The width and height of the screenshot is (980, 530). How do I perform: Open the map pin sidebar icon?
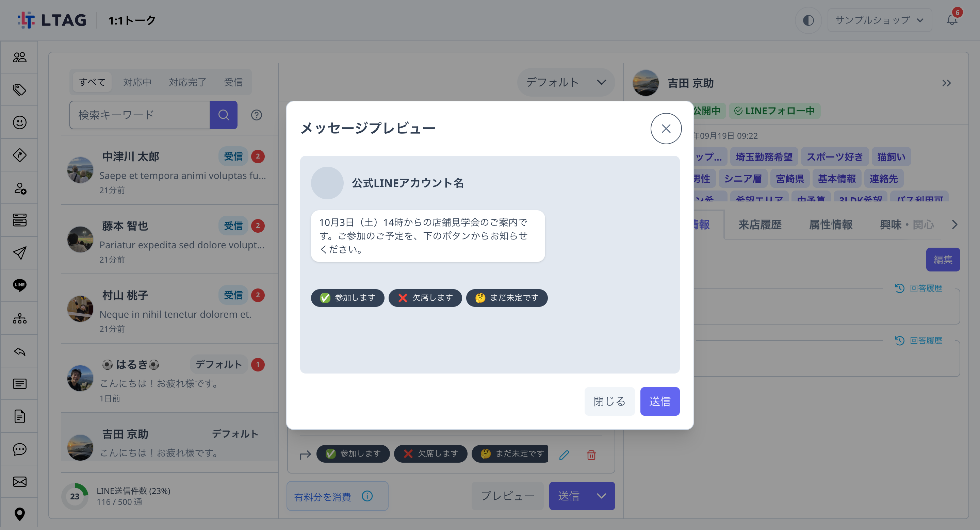click(x=19, y=514)
